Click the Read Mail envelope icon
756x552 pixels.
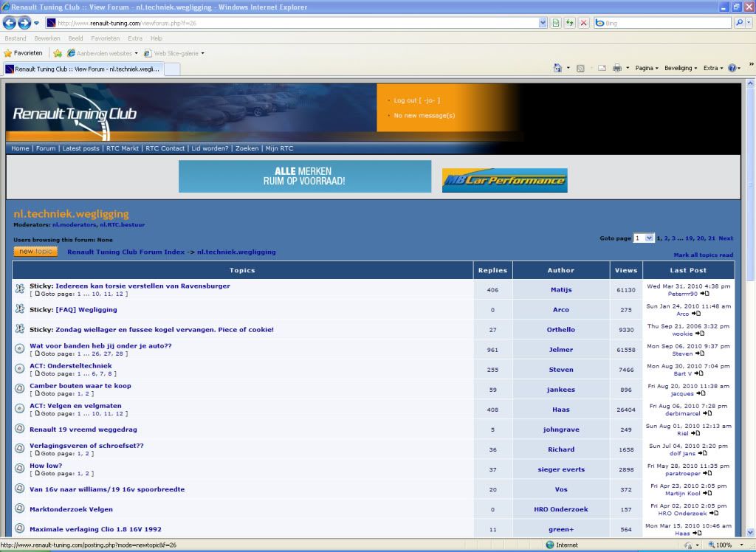(602, 68)
